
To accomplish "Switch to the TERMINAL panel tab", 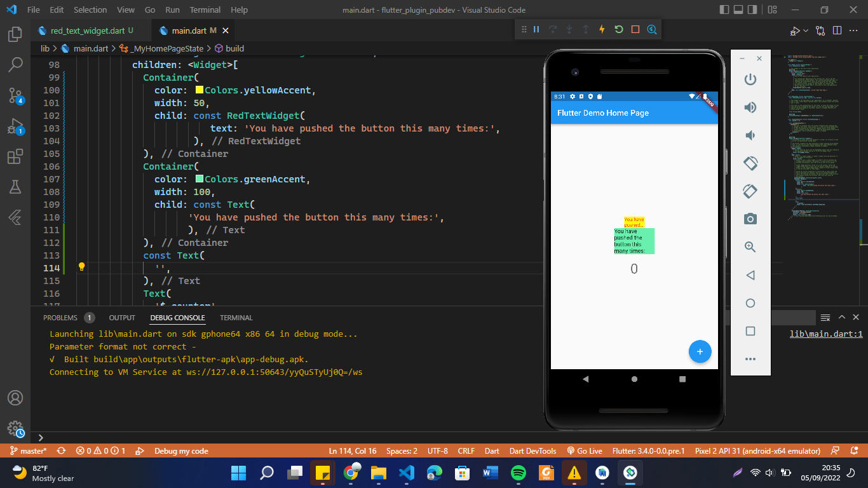I will pos(236,318).
